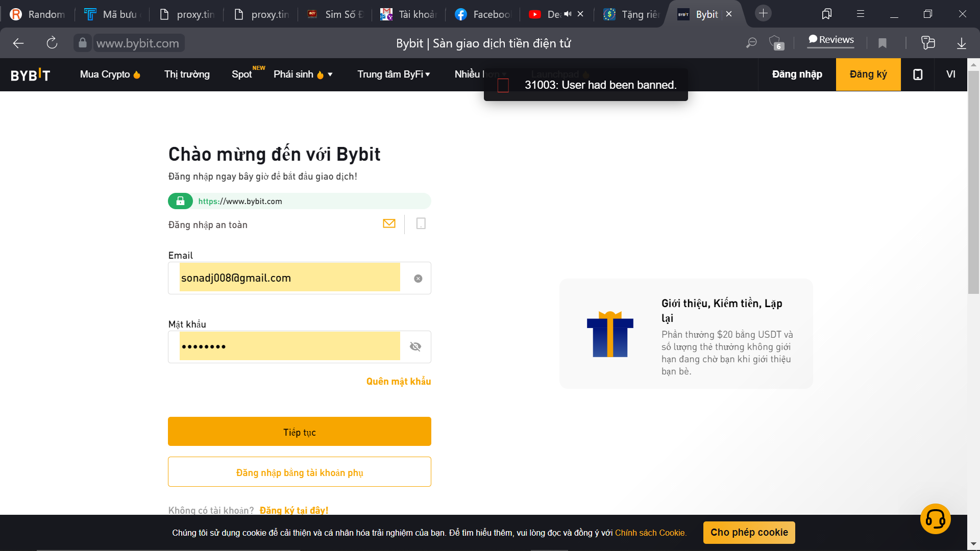Open the mobile app download icon
Viewport: 980px width, 551px height.
pos(917,74)
